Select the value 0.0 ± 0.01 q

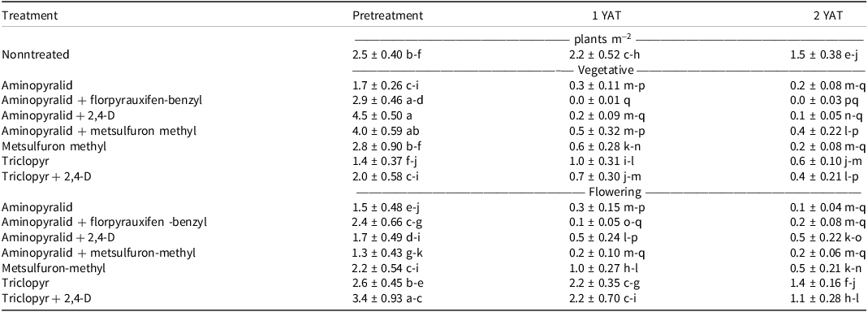pyautogui.click(x=600, y=101)
